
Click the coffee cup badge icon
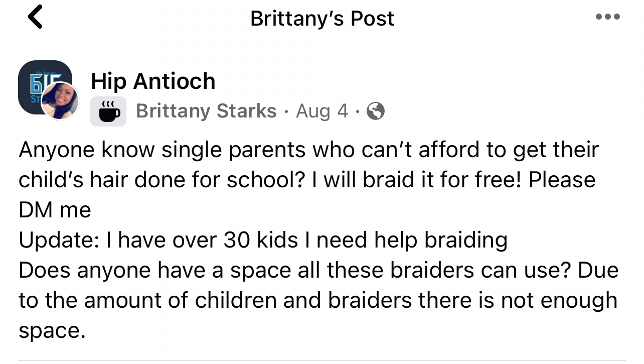coord(108,111)
